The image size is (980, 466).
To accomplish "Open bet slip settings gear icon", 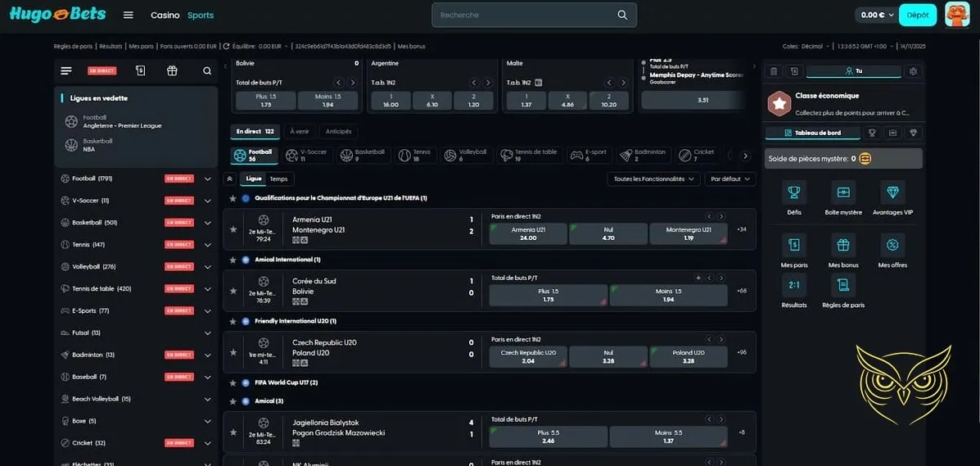I will [x=913, y=71].
